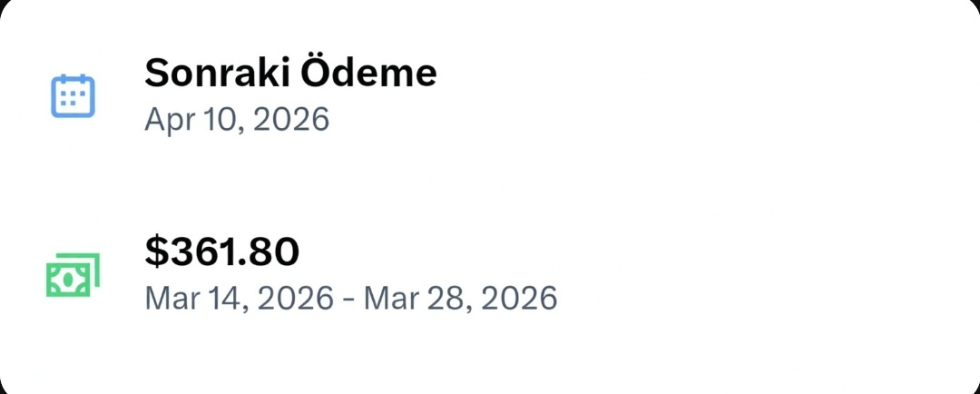Click the year 2026 in the April date

point(290,120)
